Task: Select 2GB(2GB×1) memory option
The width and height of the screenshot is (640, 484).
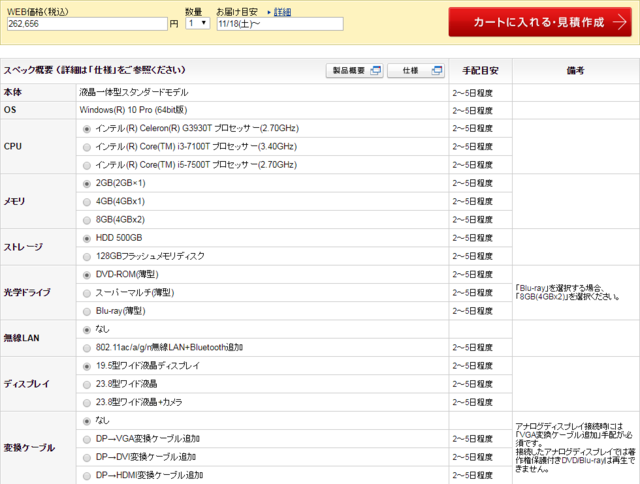Action: click(87, 184)
